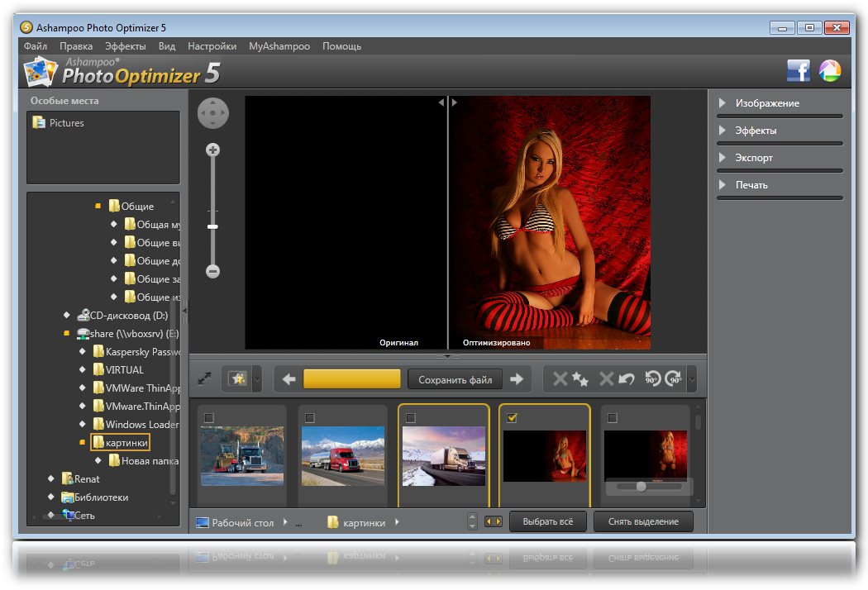This screenshot has width=868, height=590.
Task: Uncheck the selected red-background photo checkbox
Action: (512, 418)
